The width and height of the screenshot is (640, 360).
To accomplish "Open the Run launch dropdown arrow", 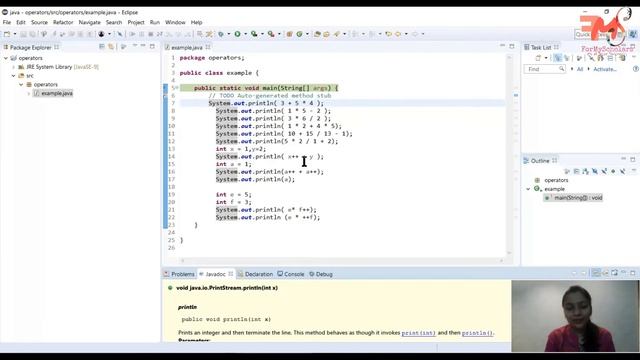I will click(245, 34).
